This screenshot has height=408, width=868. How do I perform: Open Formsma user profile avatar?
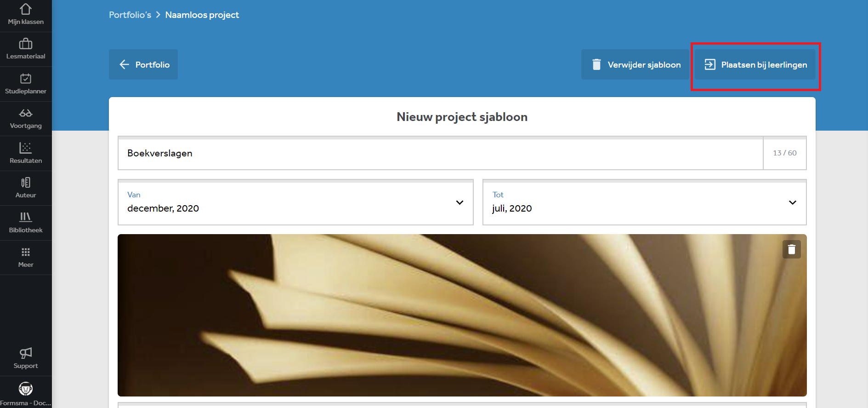tap(26, 389)
